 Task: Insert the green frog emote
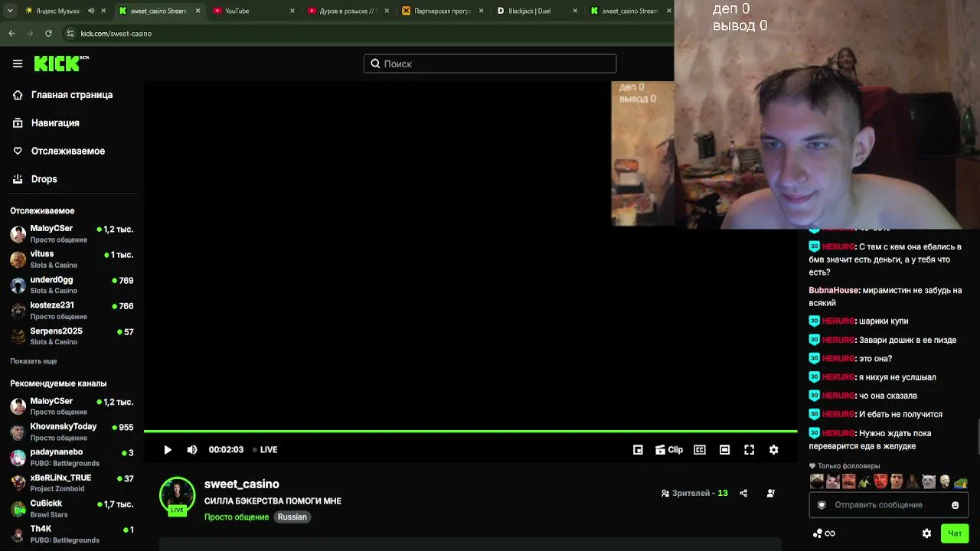[961, 481]
